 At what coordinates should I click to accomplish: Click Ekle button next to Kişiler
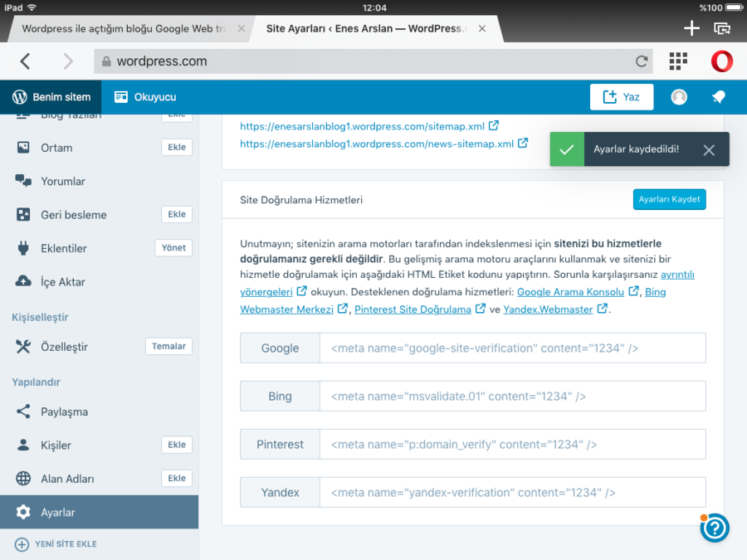(x=177, y=445)
